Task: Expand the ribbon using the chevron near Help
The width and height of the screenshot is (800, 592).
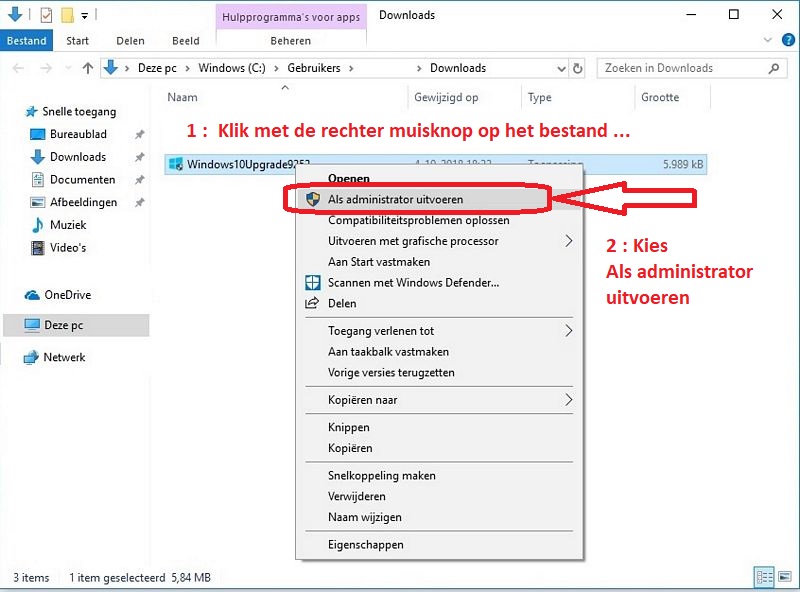Action: point(767,41)
